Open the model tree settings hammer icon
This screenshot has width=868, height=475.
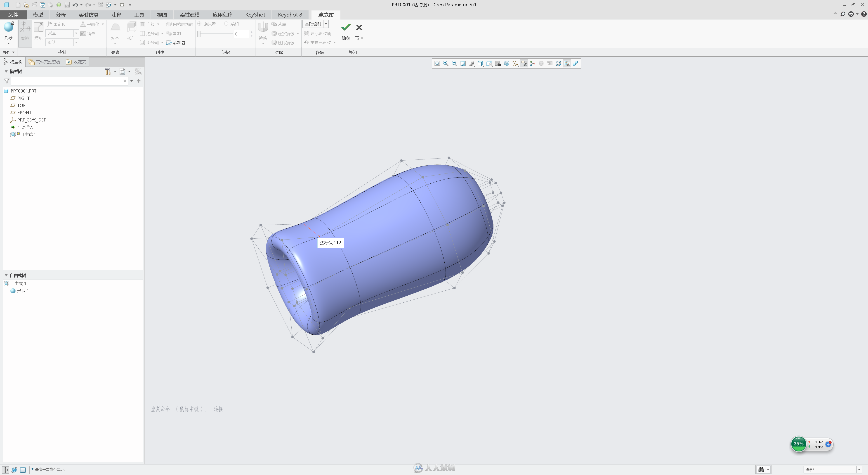108,71
